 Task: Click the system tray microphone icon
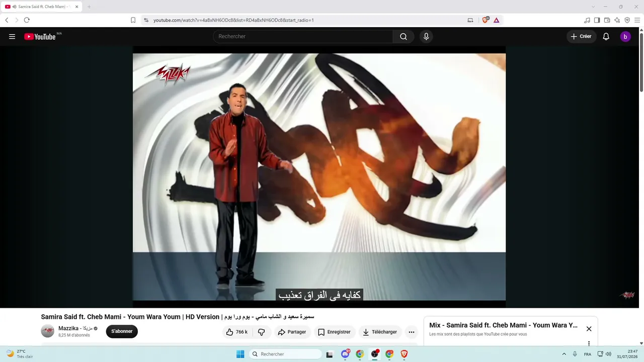click(x=575, y=354)
